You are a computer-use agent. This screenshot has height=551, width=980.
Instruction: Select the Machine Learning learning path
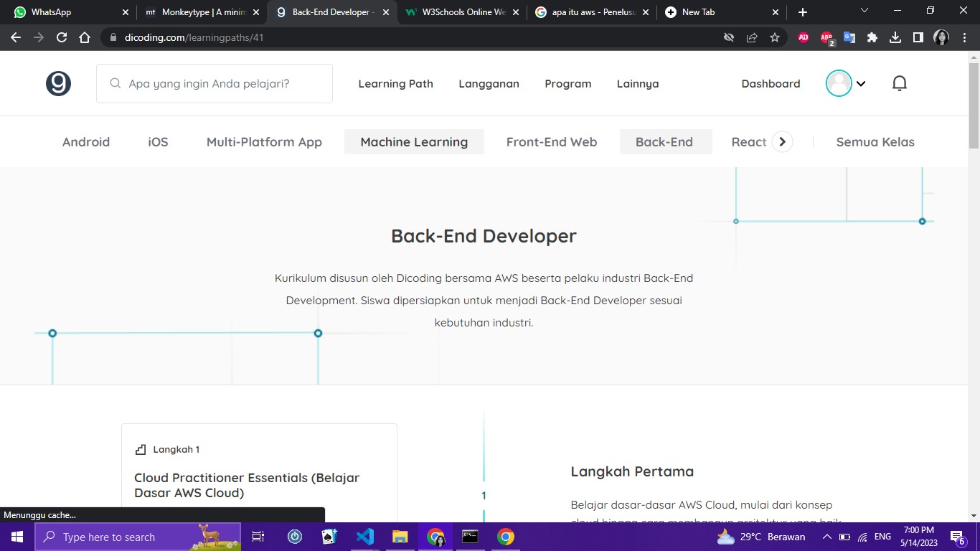414,141
